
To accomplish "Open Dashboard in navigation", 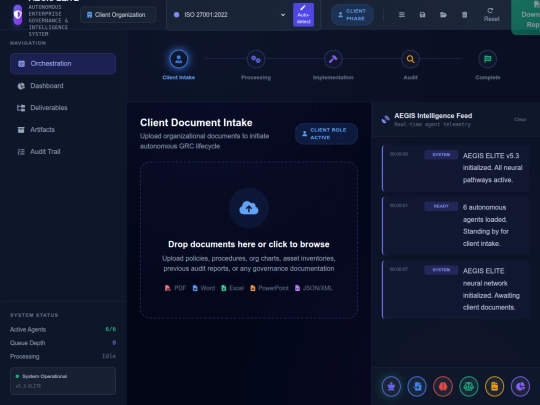I will click(63, 86).
